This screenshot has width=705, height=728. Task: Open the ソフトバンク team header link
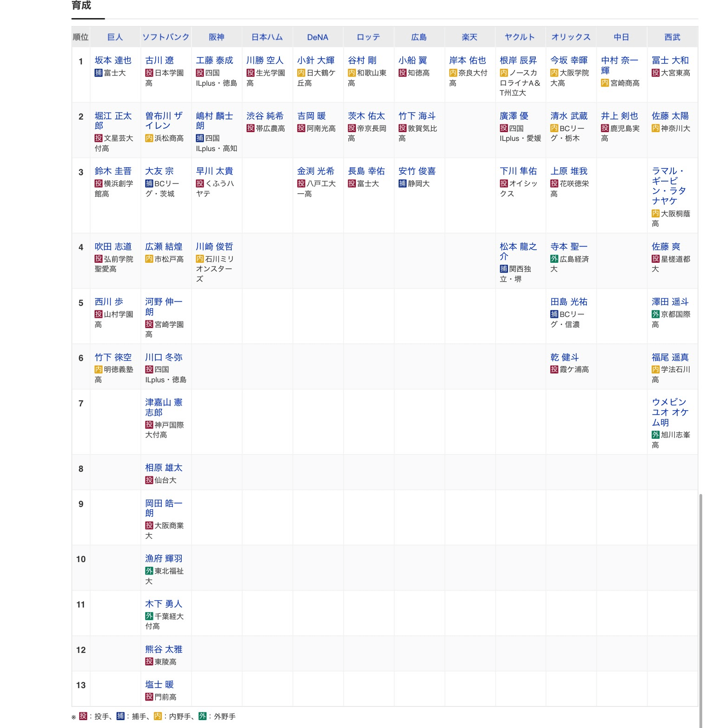(x=166, y=37)
